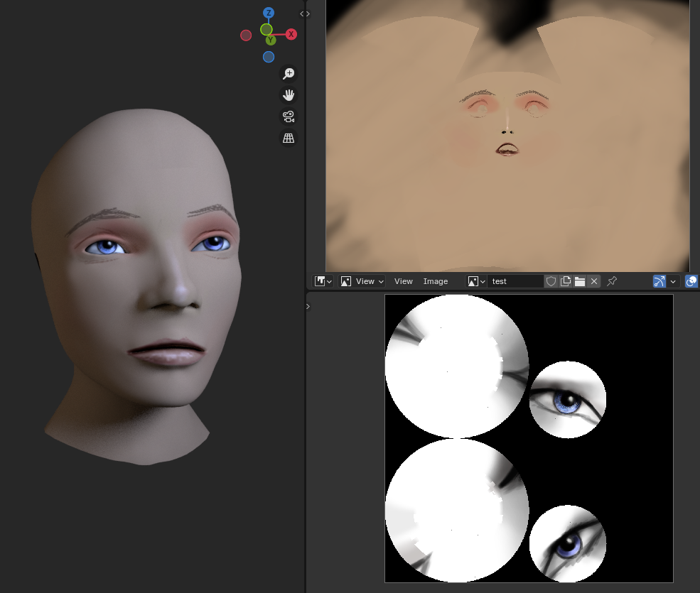Click the red X axis on gizmo

(291, 34)
